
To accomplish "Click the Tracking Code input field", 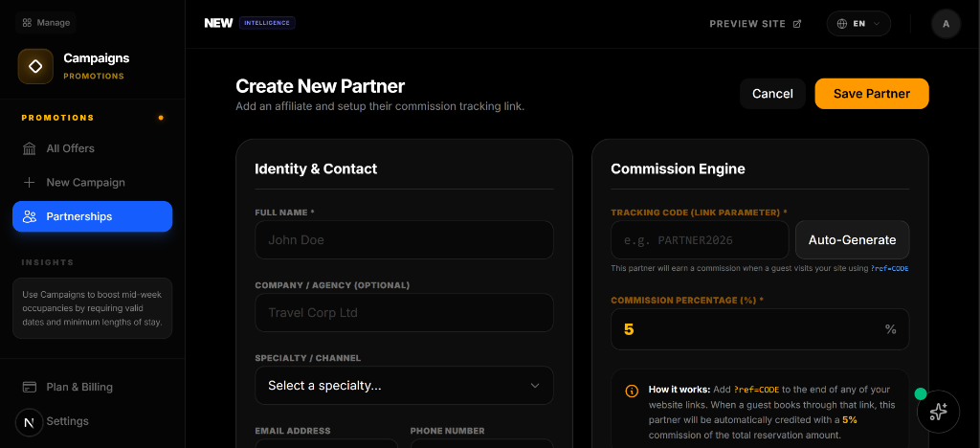I will click(701, 240).
